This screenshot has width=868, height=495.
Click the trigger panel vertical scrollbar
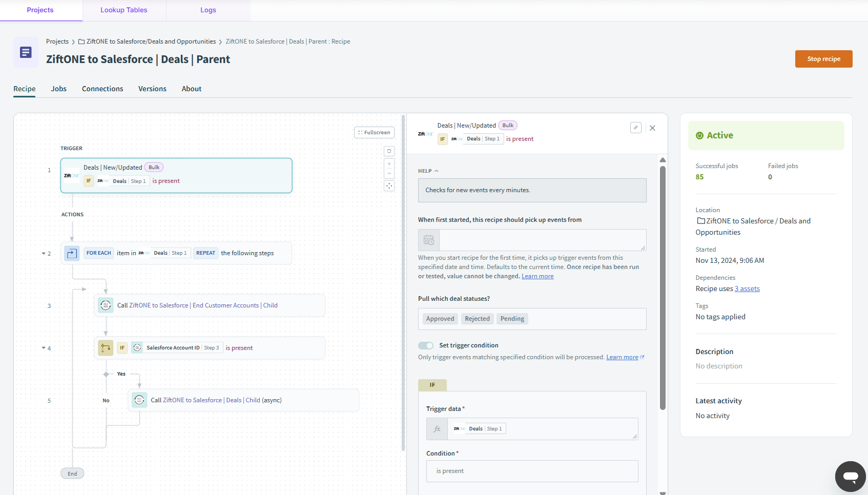[663, 287]
